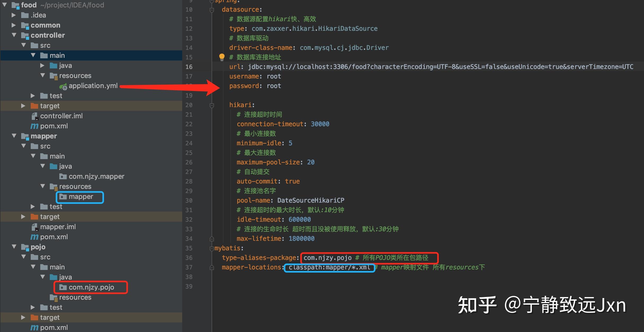This screenshot has width=644, height=332.
Task: Click the Maven icon of pojo's pom.xml
Action: point(34,328)
